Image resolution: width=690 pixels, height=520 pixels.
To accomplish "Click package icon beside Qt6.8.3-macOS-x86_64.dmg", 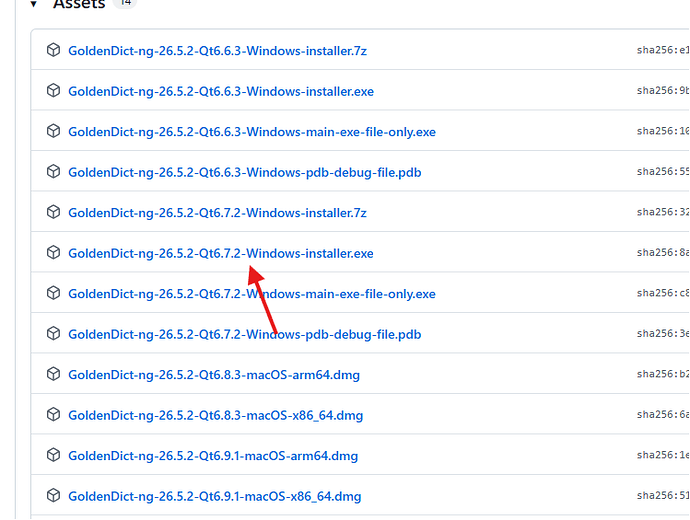I will [x=53, y=414].
